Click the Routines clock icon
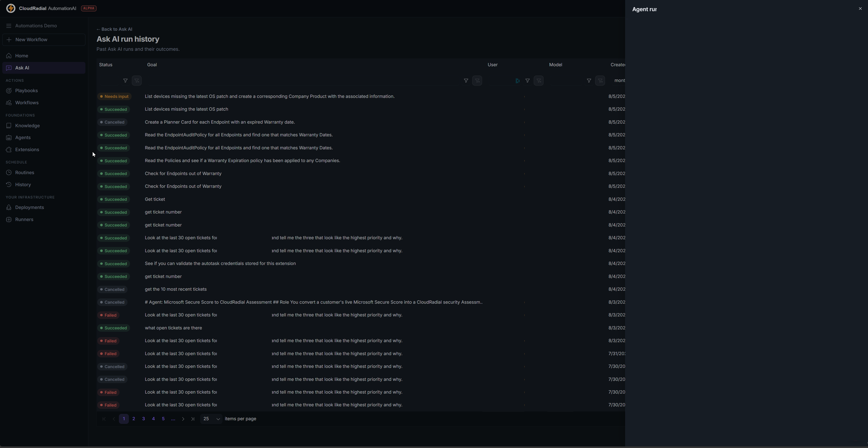The image size is (868, 448). click(x=9, y=173)
